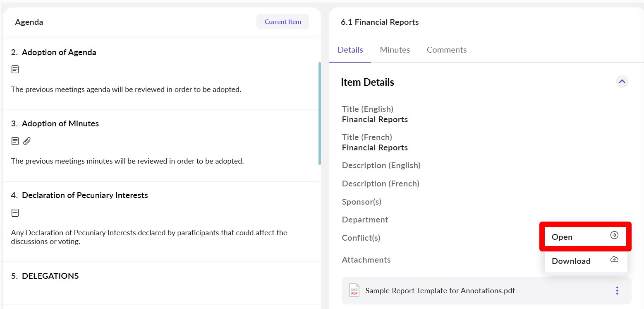Click the agenda list vertical scrollbar

pyautogui.click(x=319, y=113)
